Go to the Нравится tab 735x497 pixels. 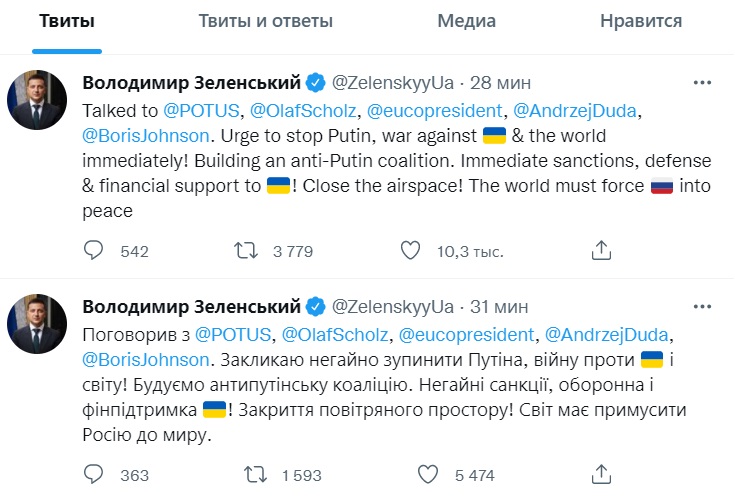pos(641,21)
